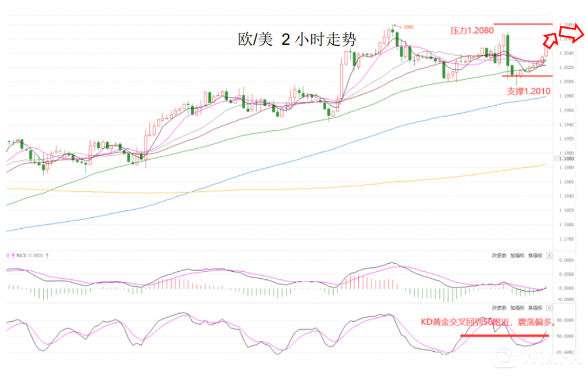Image resolution: width=588 pixels, height=377 pixels.
Task: Click the 1.1860 price axis label
Action: point(566,182)
